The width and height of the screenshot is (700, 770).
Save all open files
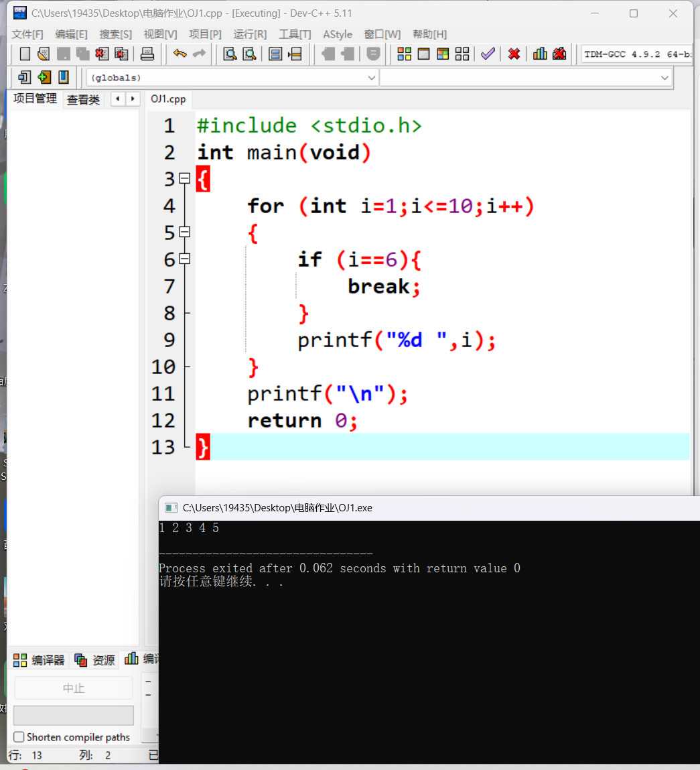click(x=82, y=54)
